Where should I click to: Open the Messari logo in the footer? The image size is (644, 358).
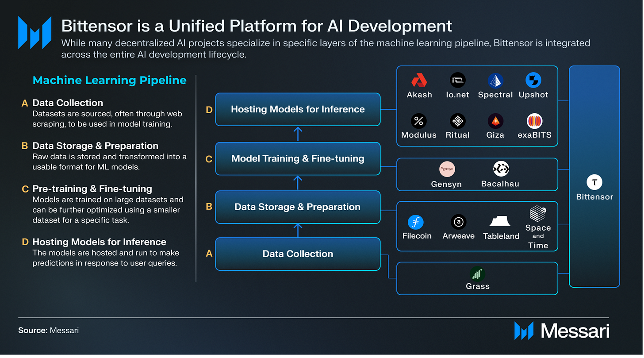click(562, 331)
